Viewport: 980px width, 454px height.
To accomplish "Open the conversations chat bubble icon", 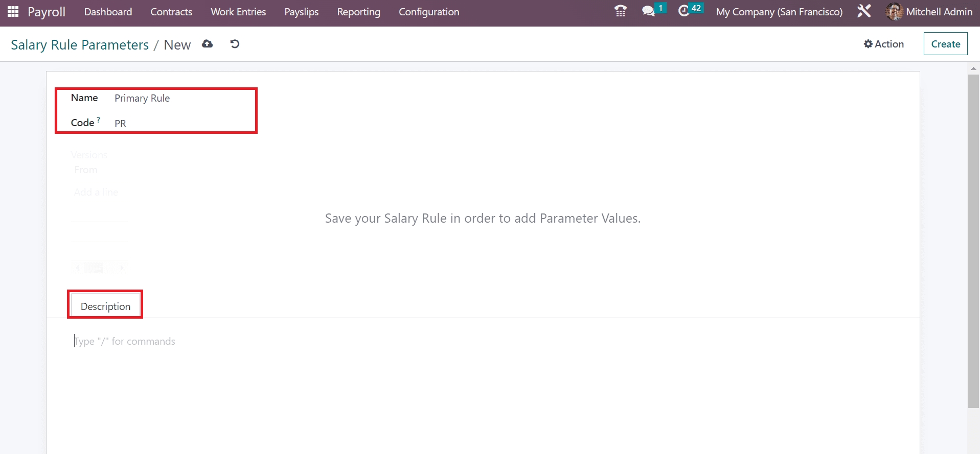I will [648, 11].
